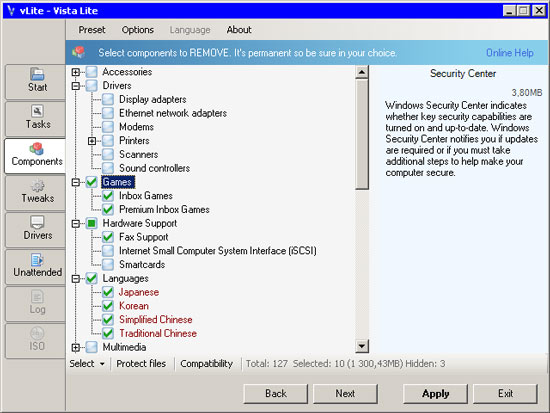Go to the Tasks sidebar section

coord(36,118)
